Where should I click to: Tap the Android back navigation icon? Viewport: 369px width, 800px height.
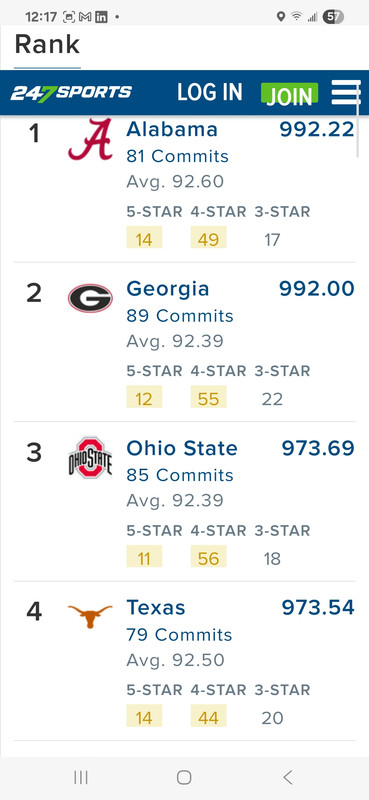(x=287, y=778)
